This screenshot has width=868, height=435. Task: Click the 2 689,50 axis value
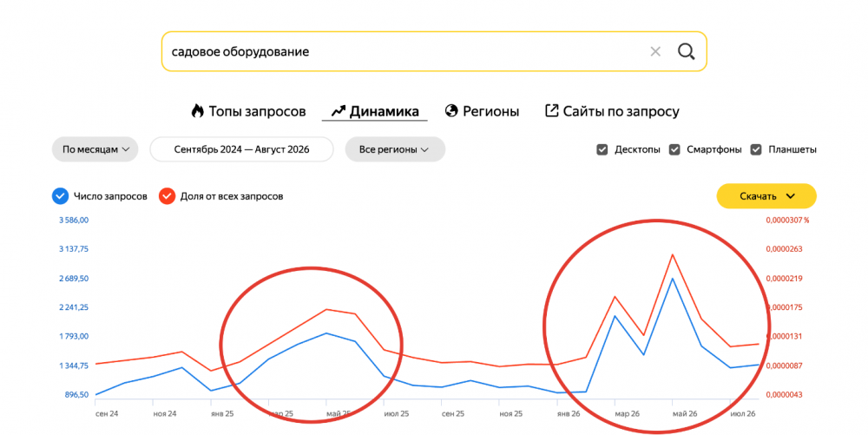(74, 279)
